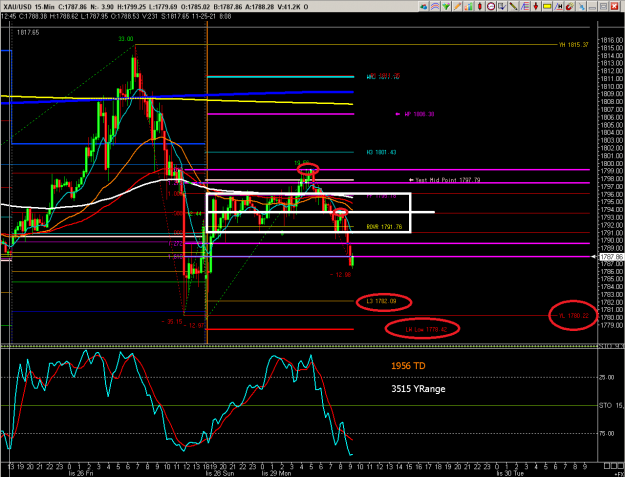This screenshot has height=477, width=625.
Task: Click the red - 35.15 range label
Action: 172,322
